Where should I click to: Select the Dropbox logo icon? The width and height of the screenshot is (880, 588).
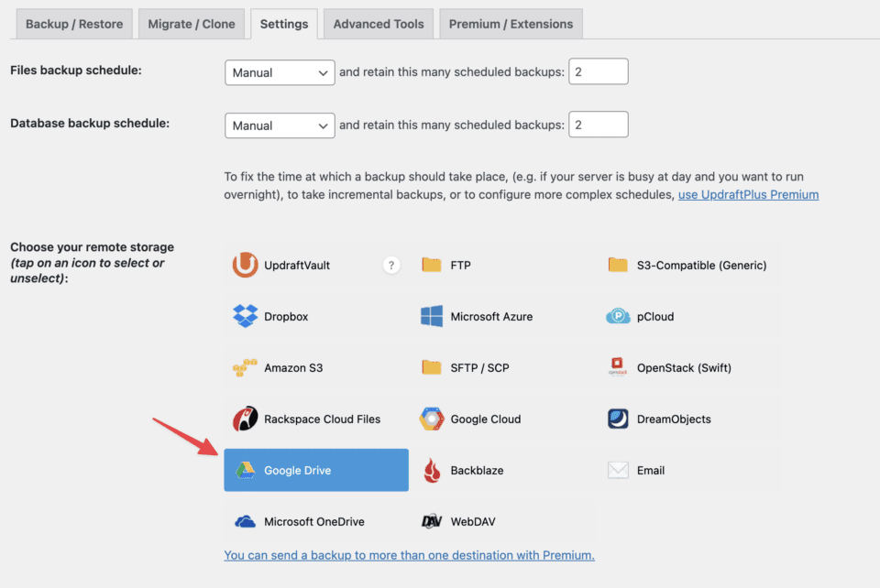246,316
